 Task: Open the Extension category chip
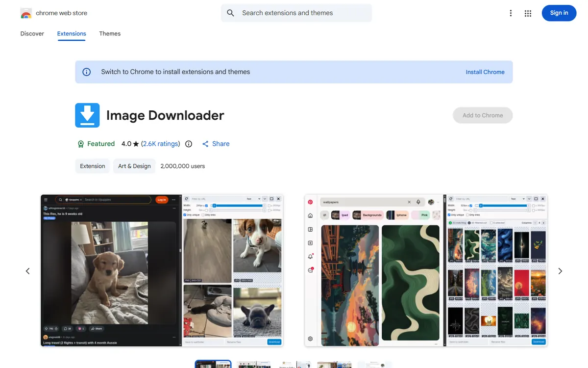point(93,166)
